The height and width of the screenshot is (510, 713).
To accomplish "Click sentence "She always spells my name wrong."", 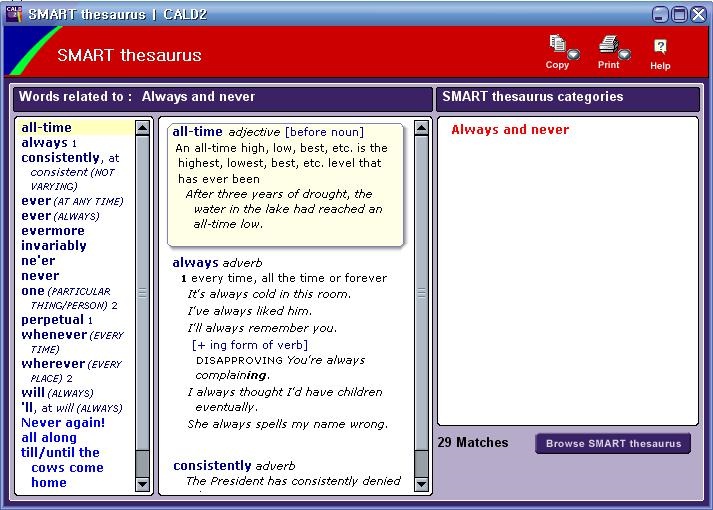I will (x=288, y=424).
